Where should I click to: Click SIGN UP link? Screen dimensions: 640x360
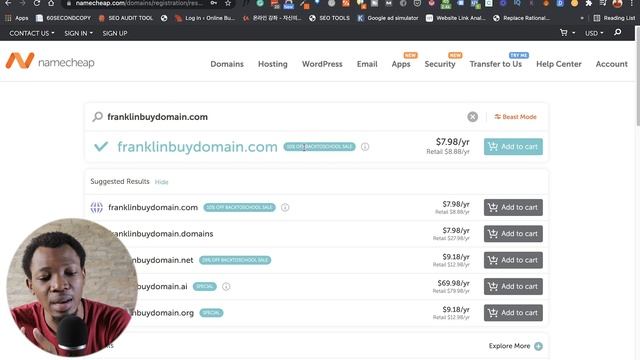coord(115,33)
